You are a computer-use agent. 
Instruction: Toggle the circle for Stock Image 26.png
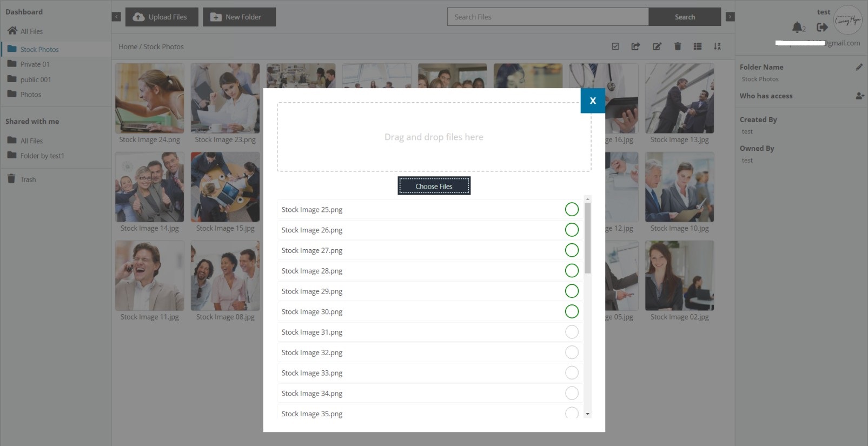(x=572, y=230)
